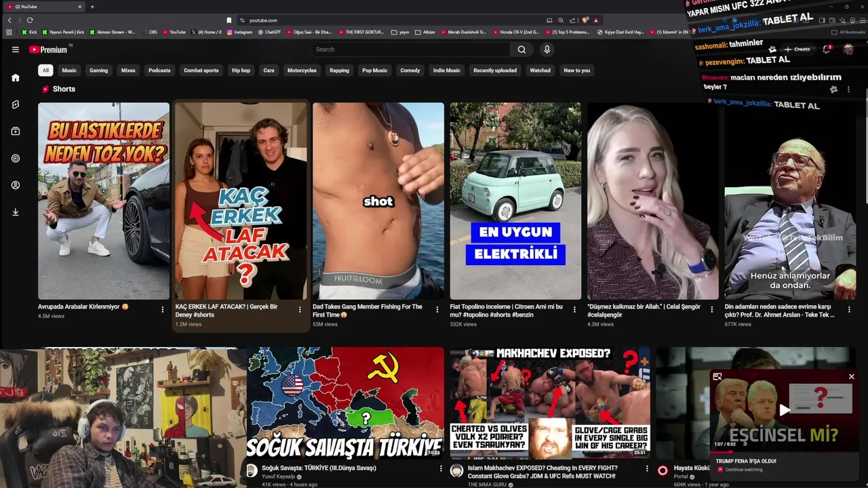Viewport: 868px width, 488px height.
Task: Click the browser back arrow
Action: [x=9, y=20]
